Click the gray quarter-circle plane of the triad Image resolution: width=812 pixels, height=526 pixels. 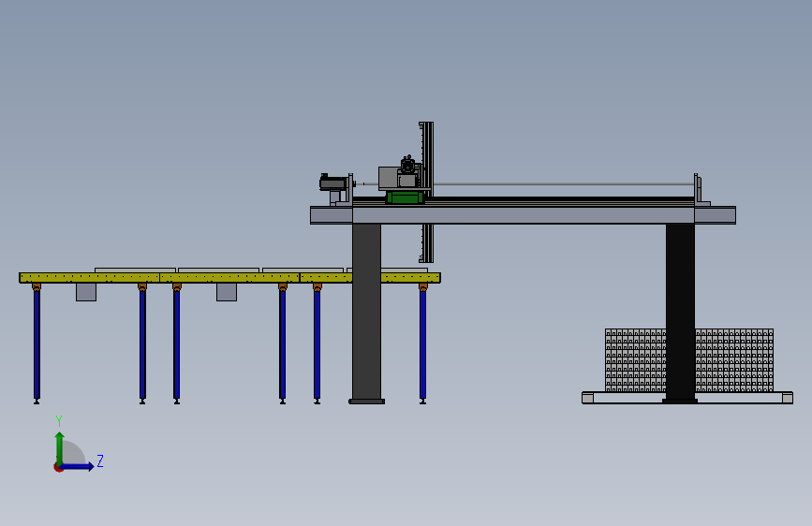pyautogui.click(x=73, y=454)
